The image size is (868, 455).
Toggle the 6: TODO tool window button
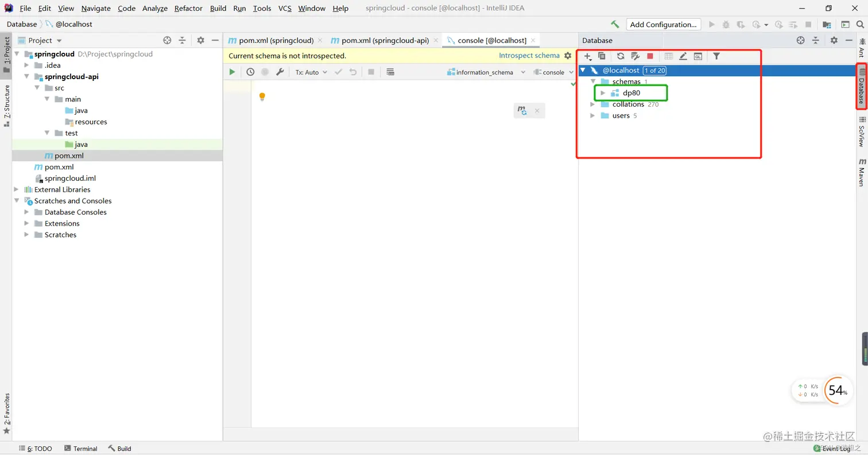[35, 449]
